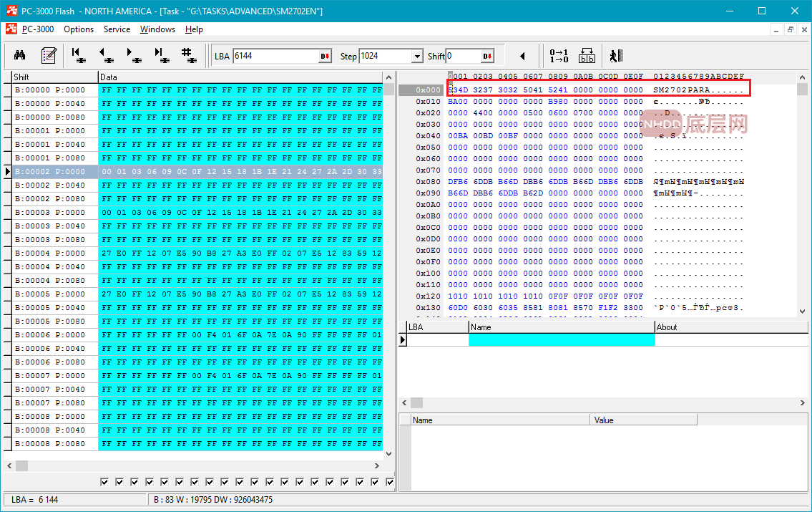Click the application icon in the title bar
Screen dimensions: 812x512
point(12,11)
